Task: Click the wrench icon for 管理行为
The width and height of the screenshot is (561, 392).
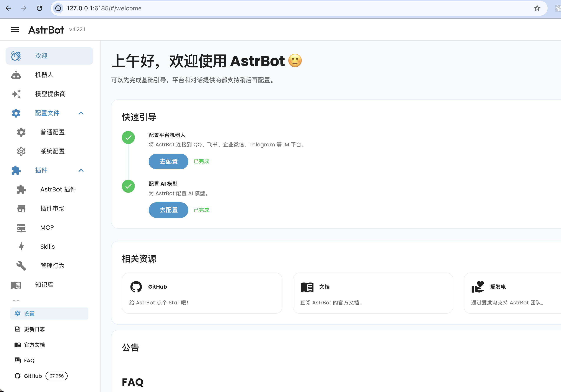Action: coord(21,266)
